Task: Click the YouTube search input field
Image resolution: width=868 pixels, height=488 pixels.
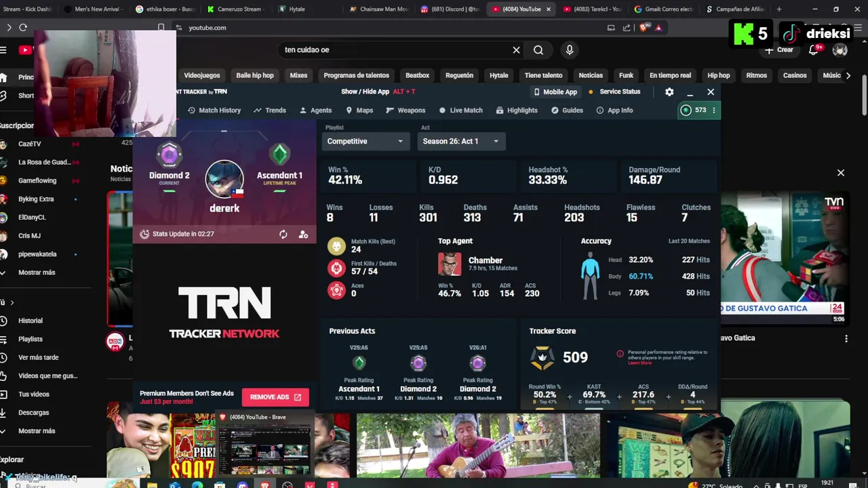Action: tap(393, 49)
